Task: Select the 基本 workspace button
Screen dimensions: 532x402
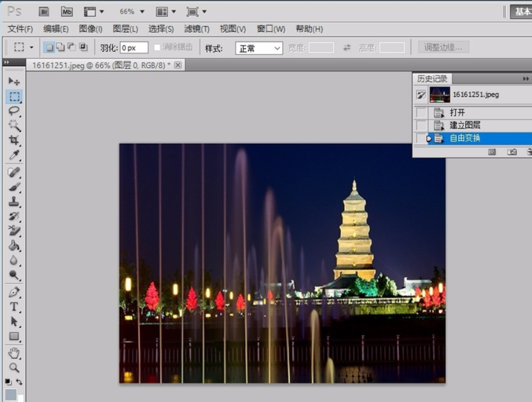Action: click(x=522, y=12)
